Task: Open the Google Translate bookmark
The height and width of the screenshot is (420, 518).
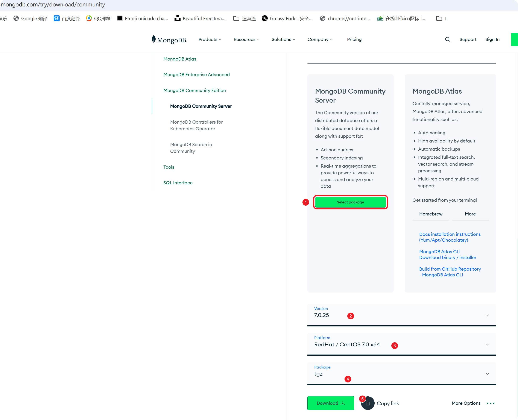Action: (30, 19)
